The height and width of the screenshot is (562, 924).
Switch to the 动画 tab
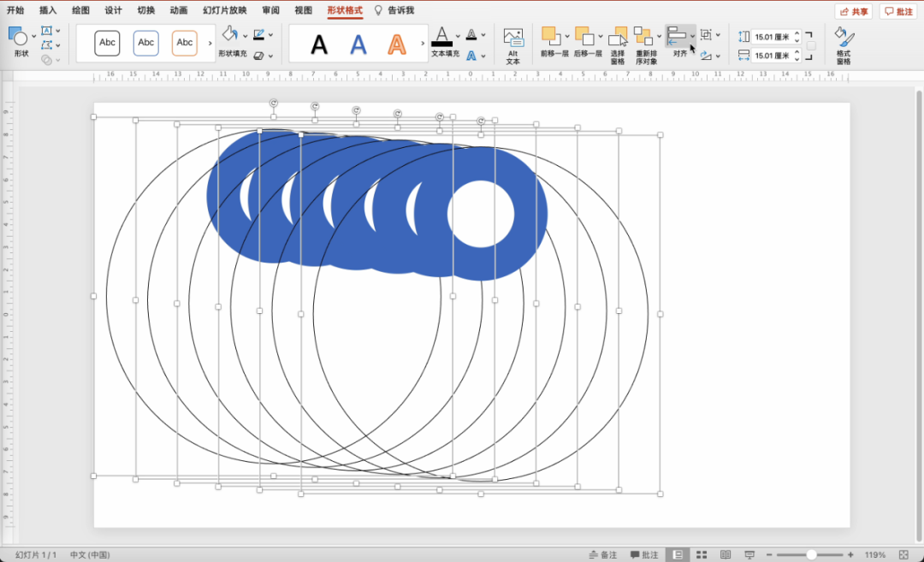pos(179,10)
